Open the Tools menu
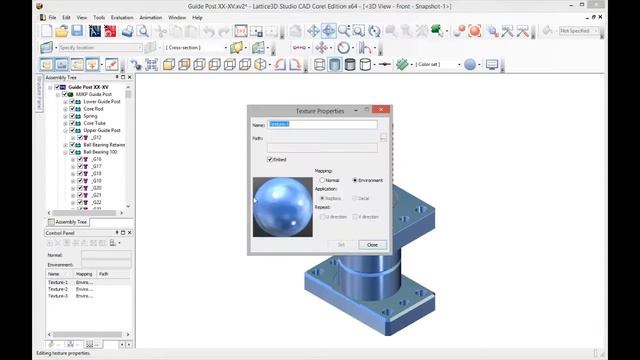 coord(99,18)
